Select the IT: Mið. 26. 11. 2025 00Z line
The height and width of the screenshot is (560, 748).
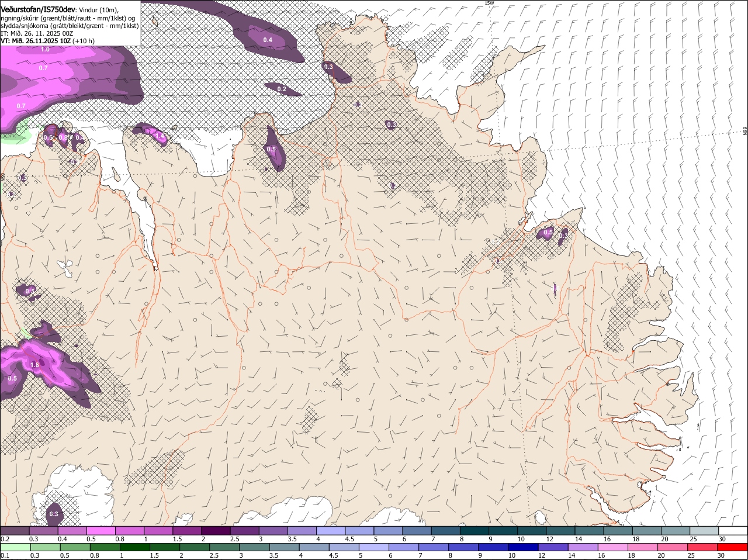click(37, 33)
